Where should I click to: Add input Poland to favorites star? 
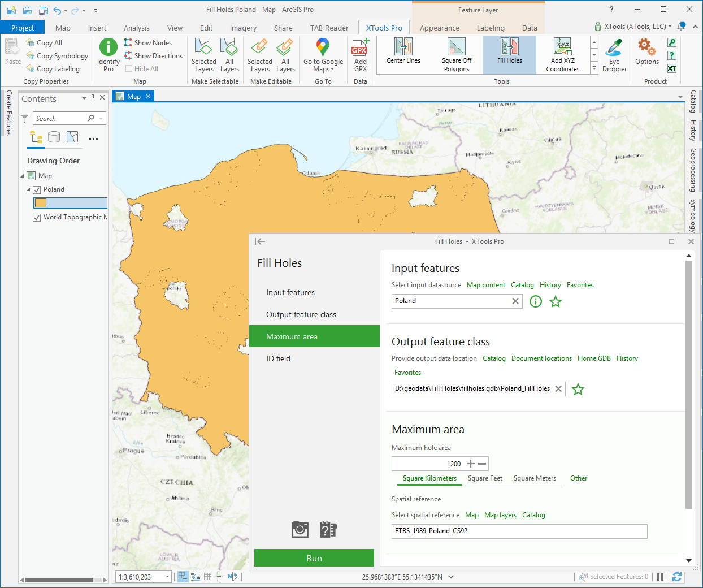[x=556, y=301]
